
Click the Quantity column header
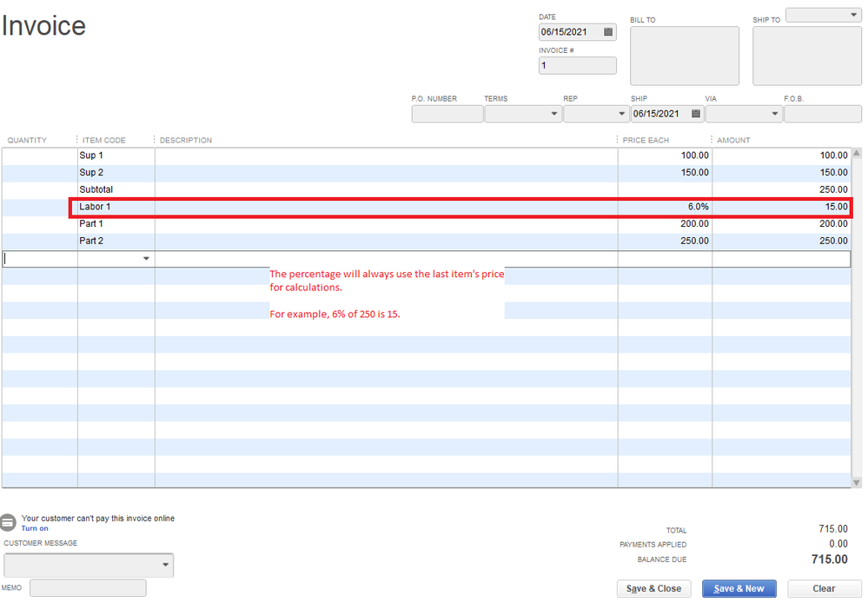[x=27, y=140]
